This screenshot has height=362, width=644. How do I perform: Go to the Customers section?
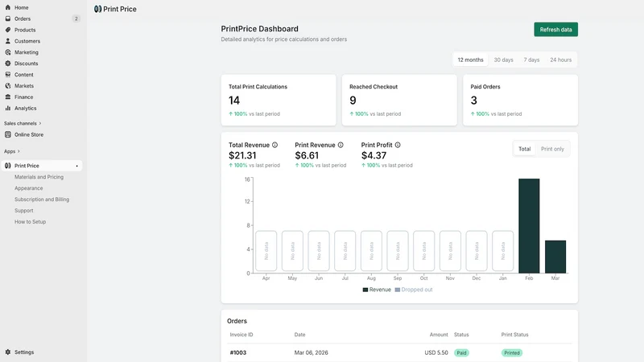pyautogui.click(x=27, y=41)
